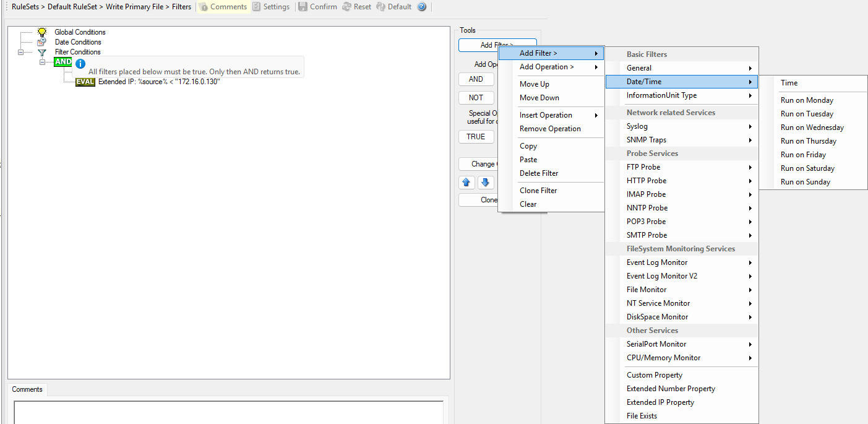This screenshot has height=424, width=868.
Task: Expand the HTTP Probe submenu
Action: 681,181
